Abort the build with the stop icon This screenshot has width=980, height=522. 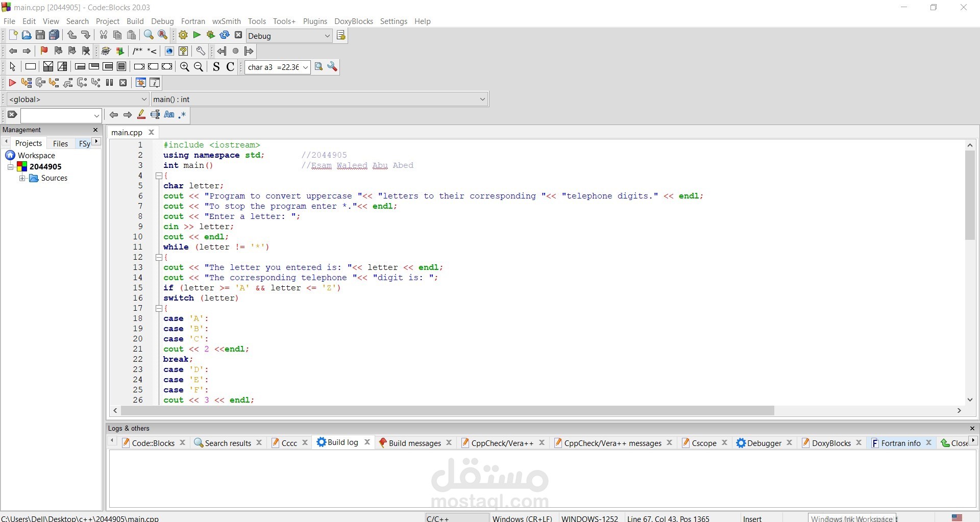pyautogui.click(x=238, y=35)
